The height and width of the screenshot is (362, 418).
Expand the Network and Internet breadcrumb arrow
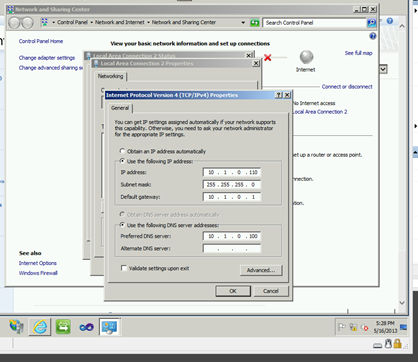coord(92,23)
